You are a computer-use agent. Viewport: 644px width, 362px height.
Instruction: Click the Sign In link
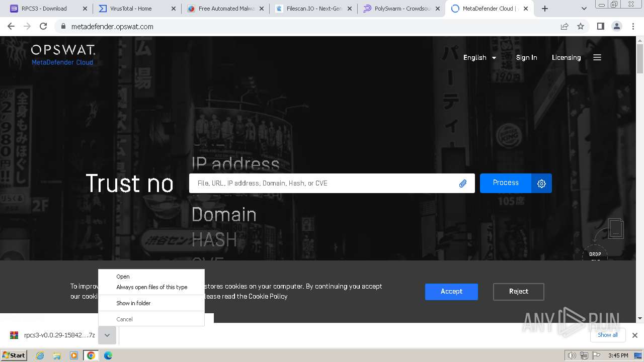point(526,57)
